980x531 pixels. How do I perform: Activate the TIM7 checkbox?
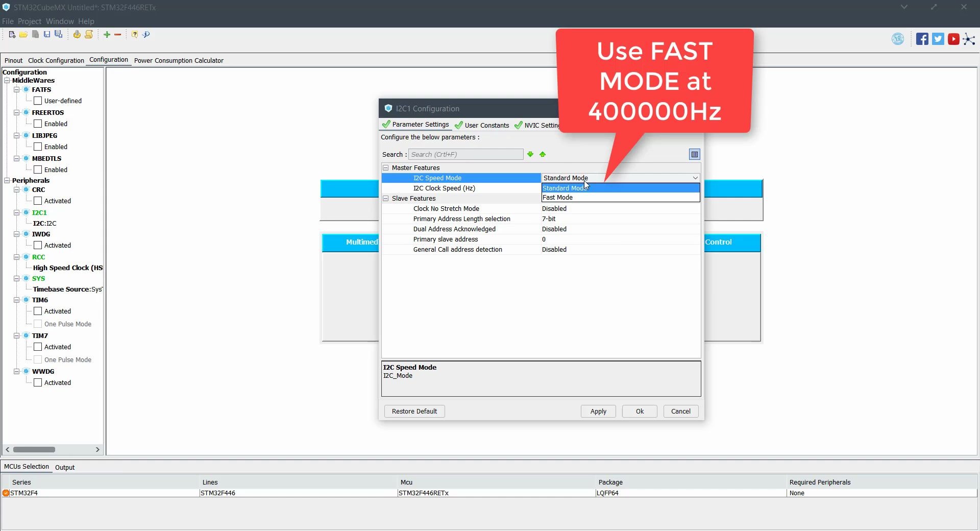pyautogui.click(x=38, y=347)
